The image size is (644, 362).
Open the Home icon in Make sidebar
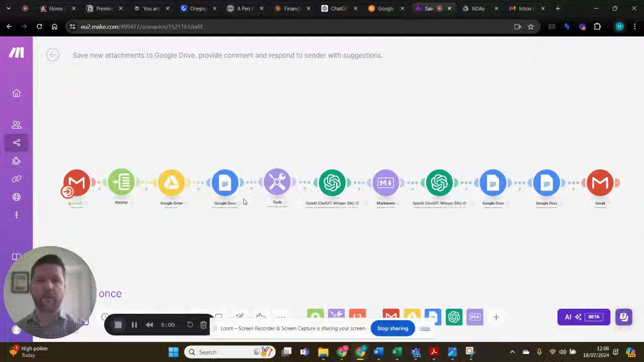(17, 93)
